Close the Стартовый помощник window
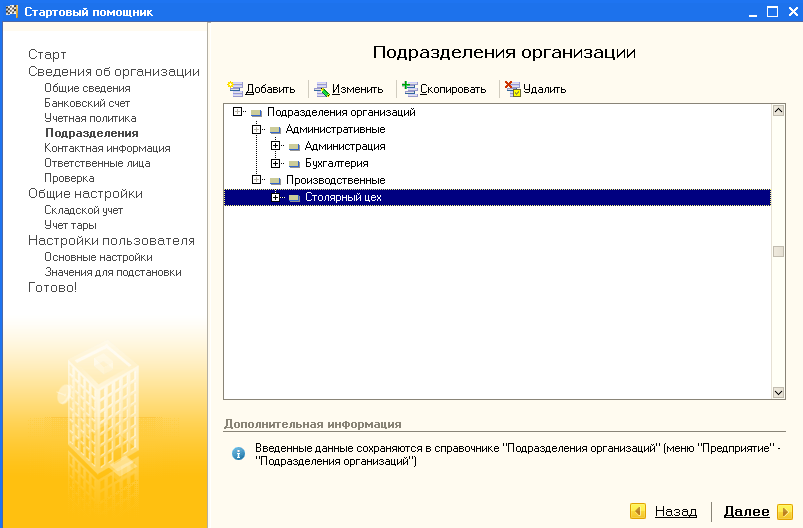Viewport: 803px width, 528px height. coord(793,11)
